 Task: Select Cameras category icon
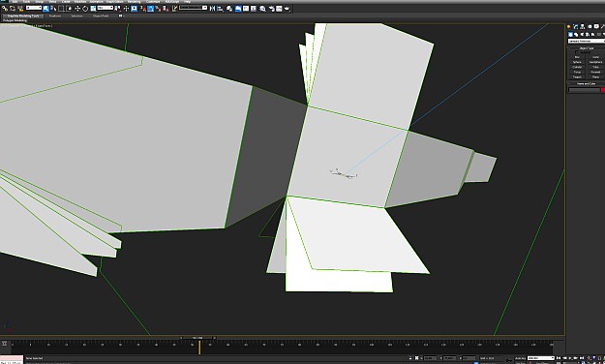(x=588, y=34)
